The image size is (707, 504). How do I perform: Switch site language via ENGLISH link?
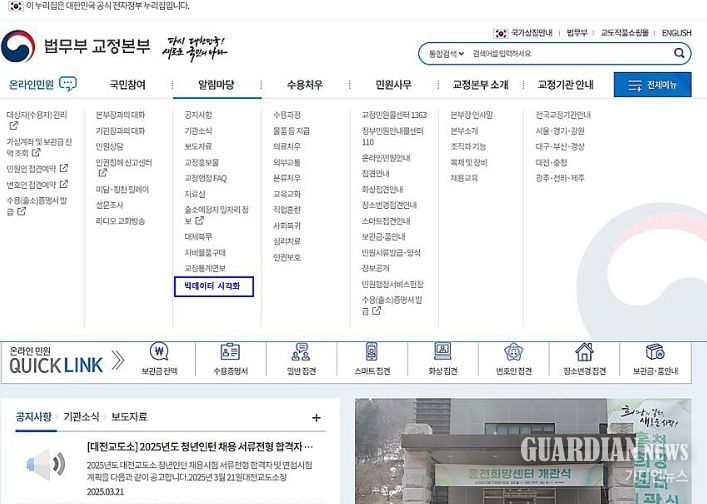(676, 33)
